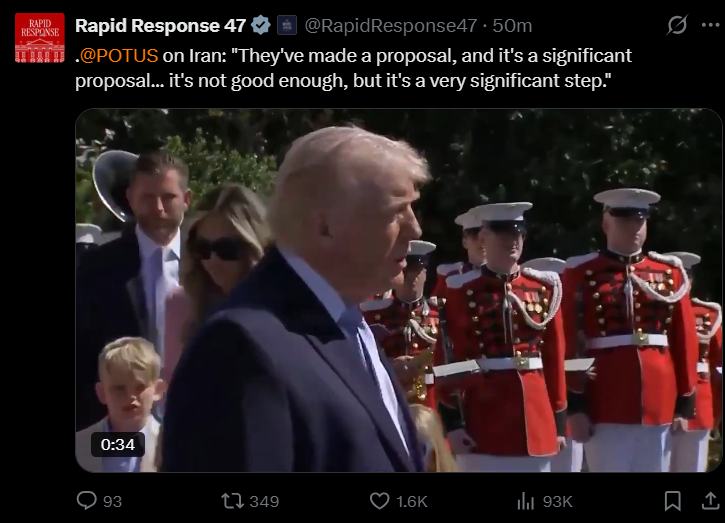Open the @RapidResponse47 handle link

(x=390, y=26)
